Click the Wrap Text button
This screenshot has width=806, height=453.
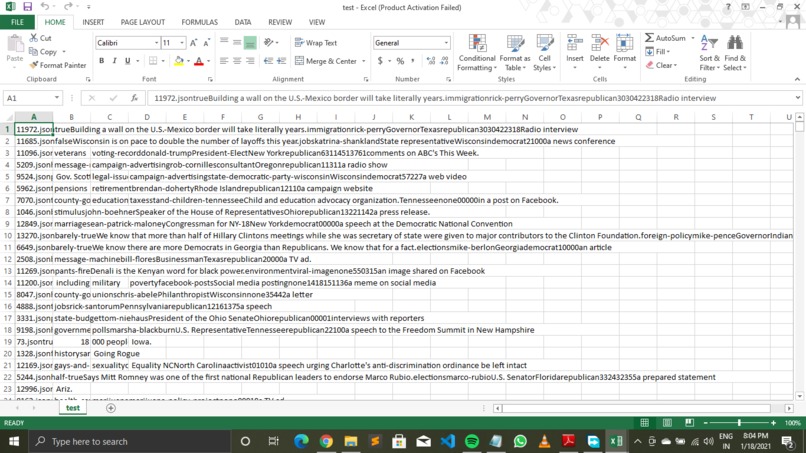coord(316,43)
